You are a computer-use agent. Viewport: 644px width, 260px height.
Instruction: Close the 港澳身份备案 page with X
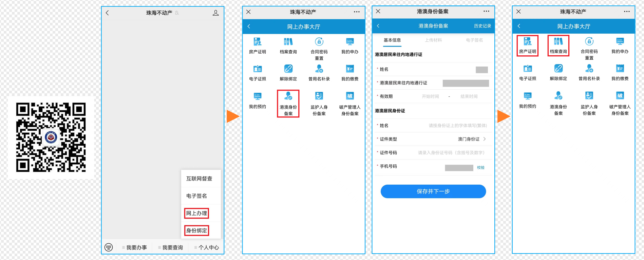point(378,11)
